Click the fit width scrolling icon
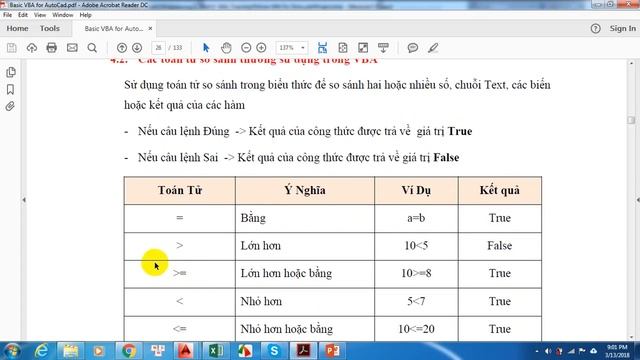 click(x=322, y=48)
